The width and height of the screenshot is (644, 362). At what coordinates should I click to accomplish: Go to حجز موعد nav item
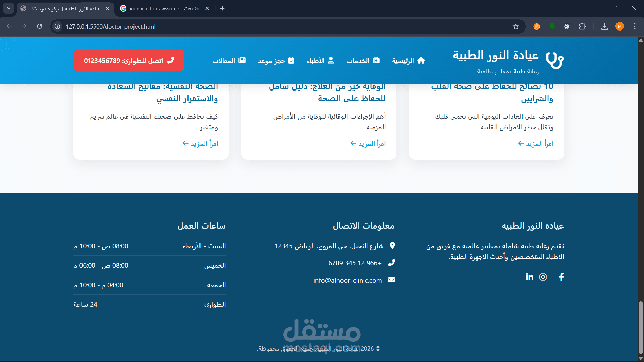(276, 61)
